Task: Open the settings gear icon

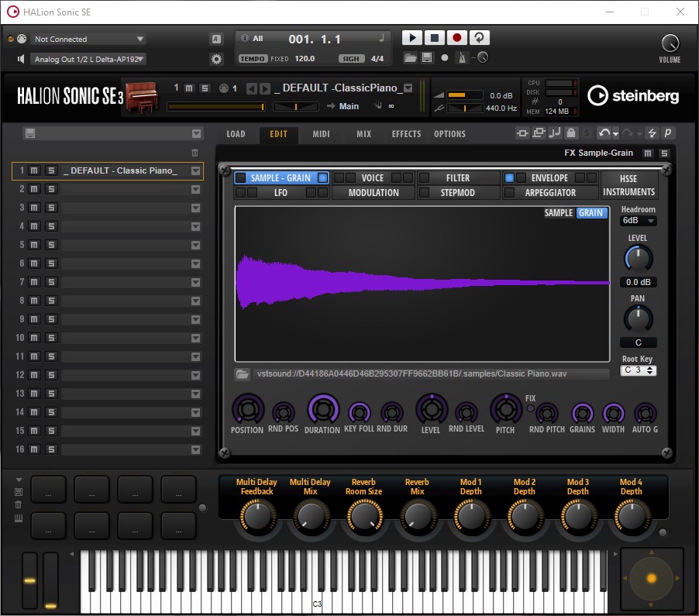Action: [x=216, y=59]
